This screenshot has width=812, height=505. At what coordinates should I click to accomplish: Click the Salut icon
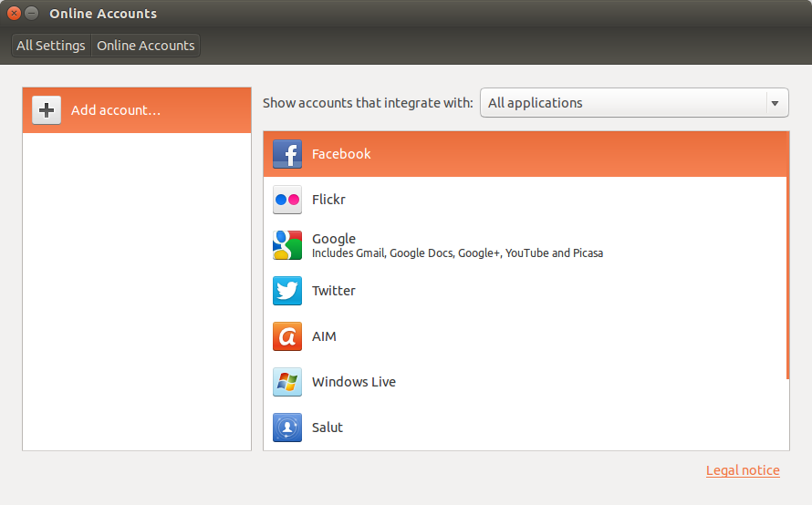click(286, 427)
